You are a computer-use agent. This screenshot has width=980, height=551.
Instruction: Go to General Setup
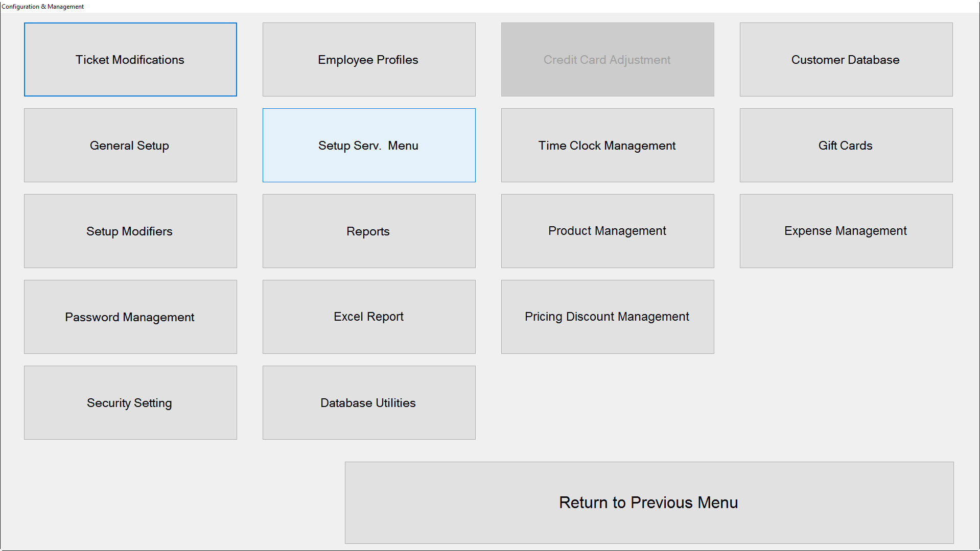point(130,145)
